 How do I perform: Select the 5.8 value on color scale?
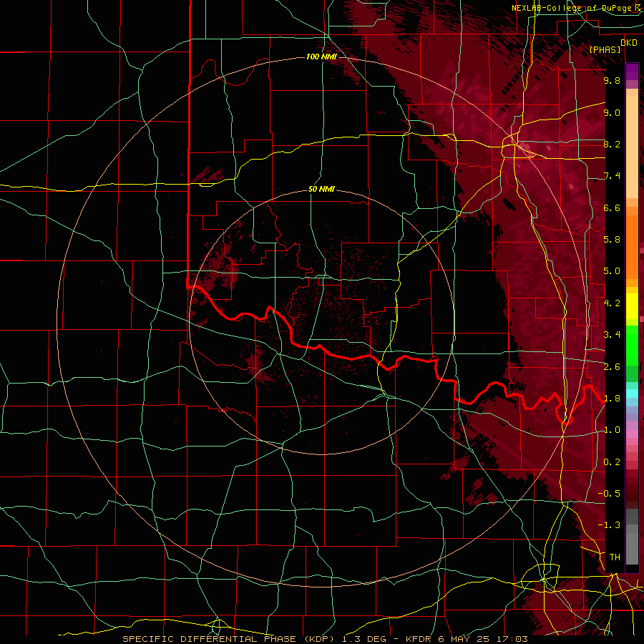pos(612,240)
